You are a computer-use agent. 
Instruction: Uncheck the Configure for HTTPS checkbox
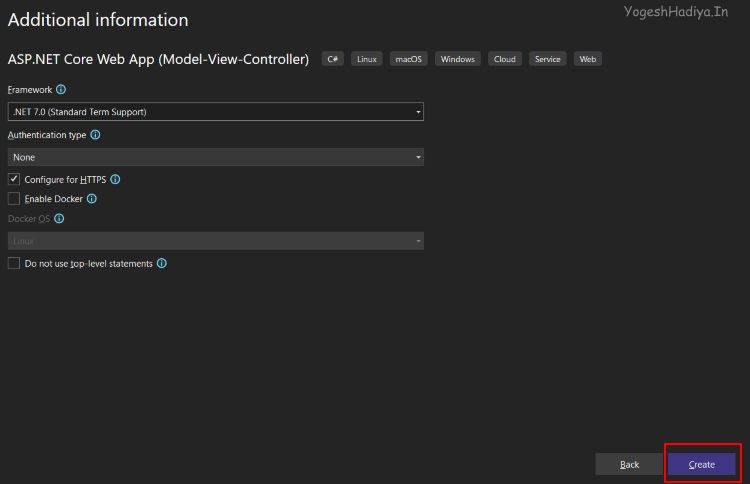14,179
